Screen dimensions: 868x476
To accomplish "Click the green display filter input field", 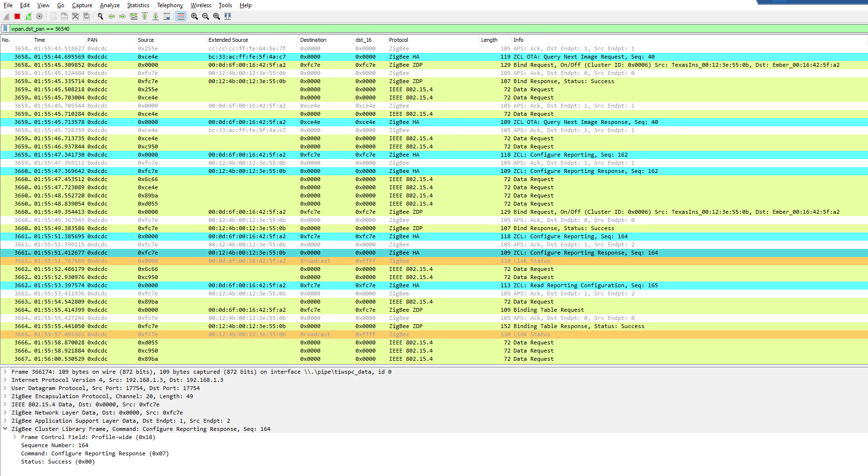I will coord(192,28).
